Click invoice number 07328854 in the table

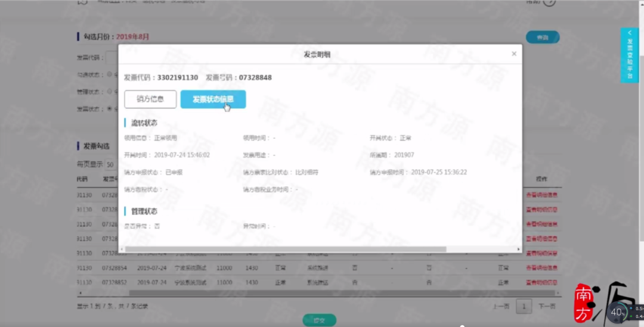(x=114, y=268)
